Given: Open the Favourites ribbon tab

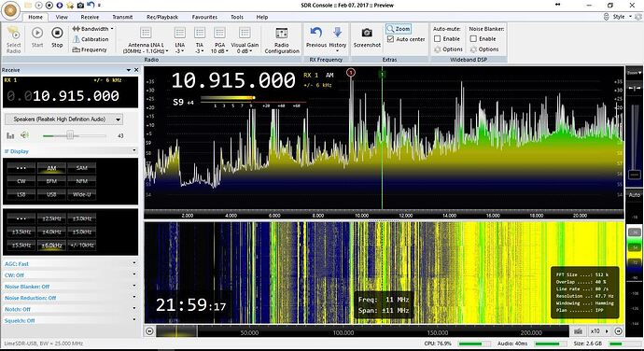Looking at the screenshot, I should coord(204,17).
